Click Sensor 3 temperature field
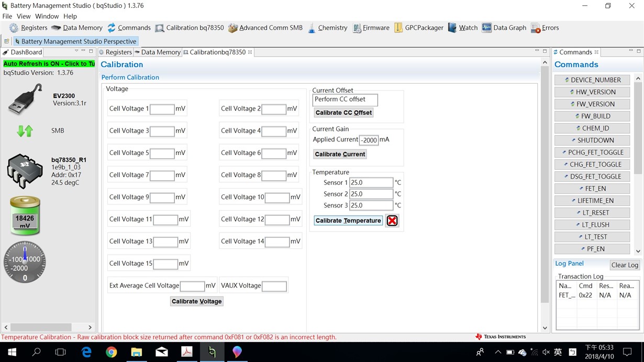This screenshot has width=644, height=362. tap(371, 206)
